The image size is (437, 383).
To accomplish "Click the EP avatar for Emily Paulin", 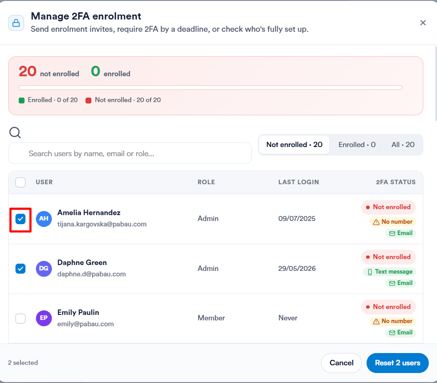I will coord(44,318).
